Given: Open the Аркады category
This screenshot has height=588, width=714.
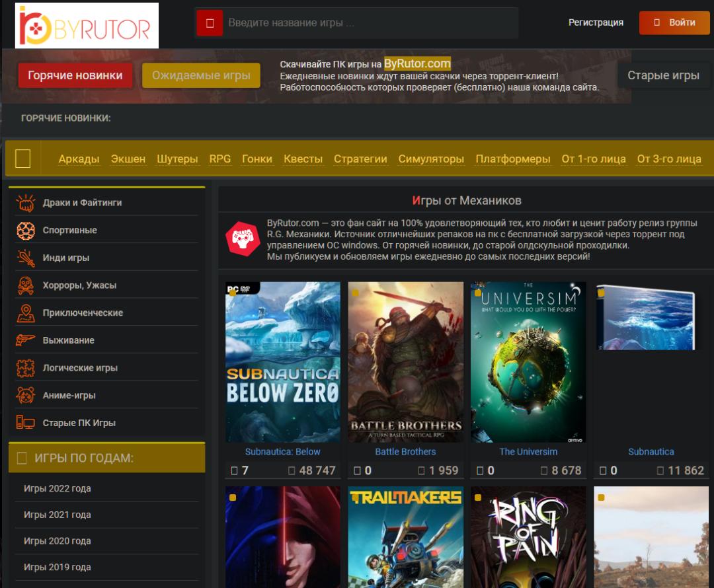Looking at the screenshot, I should coord(80,159).
